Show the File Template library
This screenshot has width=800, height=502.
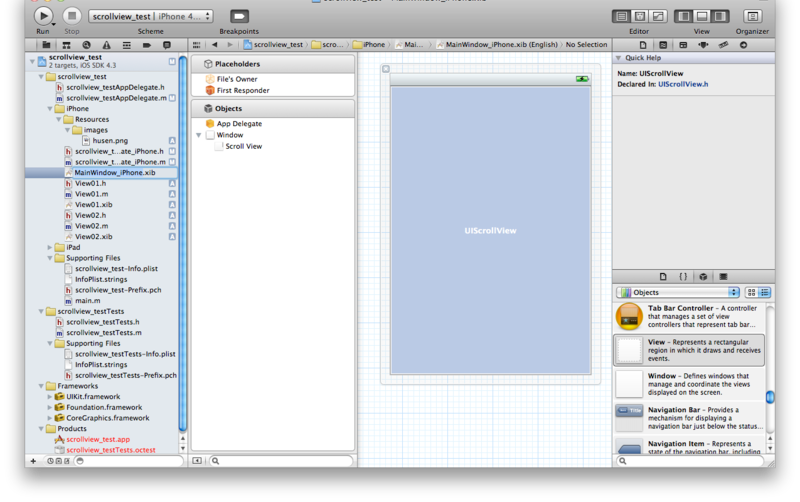tap(663, 277)
